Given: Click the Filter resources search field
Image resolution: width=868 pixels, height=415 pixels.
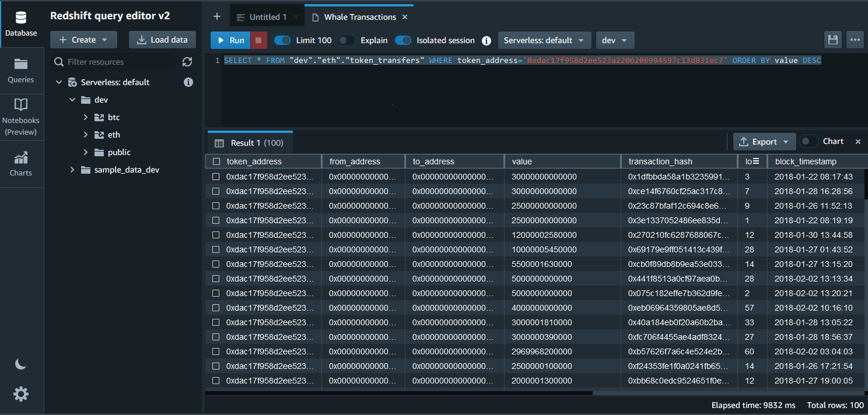Looking at the screenshot, I should point(117,62).
